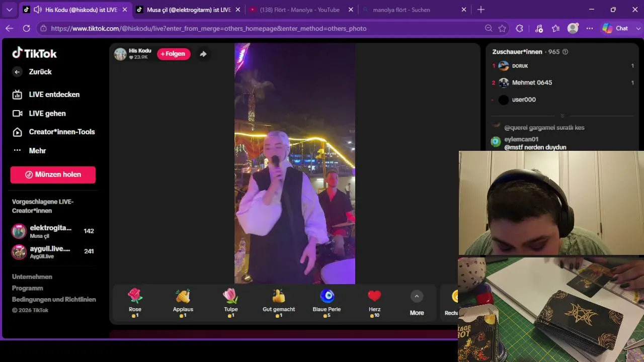Screen dimensions: 644x362
Task: Open suggested creator aygull.live
Action: (x=53, y=251)
